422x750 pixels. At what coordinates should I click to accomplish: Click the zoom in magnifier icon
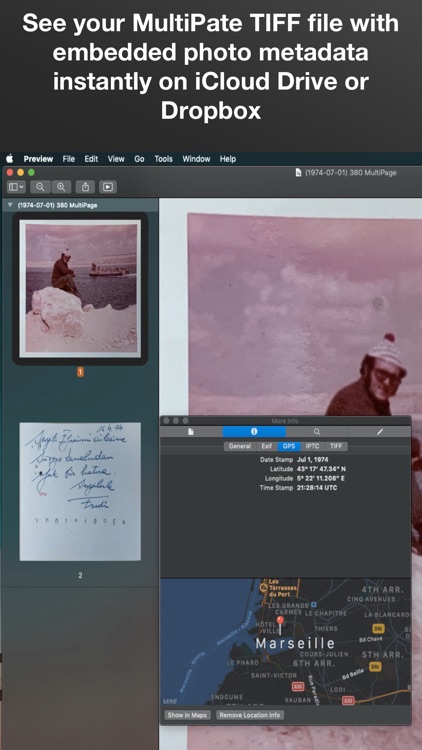(x=61, y=187)
